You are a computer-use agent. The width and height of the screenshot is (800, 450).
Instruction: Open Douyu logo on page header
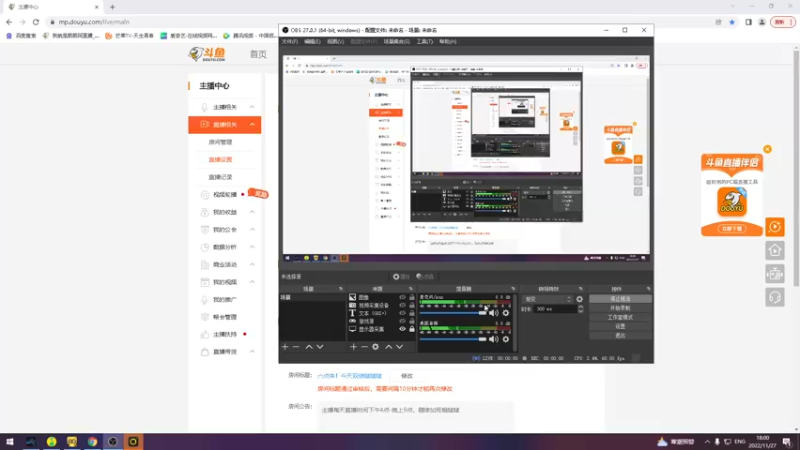[207, 54]
